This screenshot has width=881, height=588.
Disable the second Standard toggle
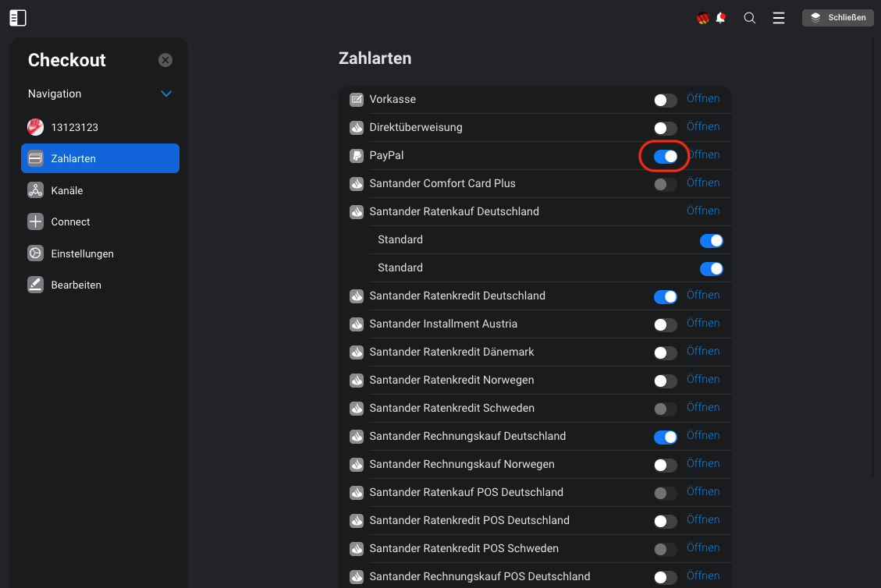click(x=712, y=269)
